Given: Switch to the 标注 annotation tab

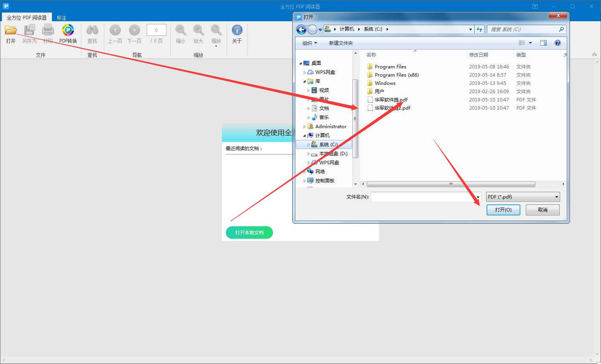Looking at the screenshot, I should click(61, 18).
